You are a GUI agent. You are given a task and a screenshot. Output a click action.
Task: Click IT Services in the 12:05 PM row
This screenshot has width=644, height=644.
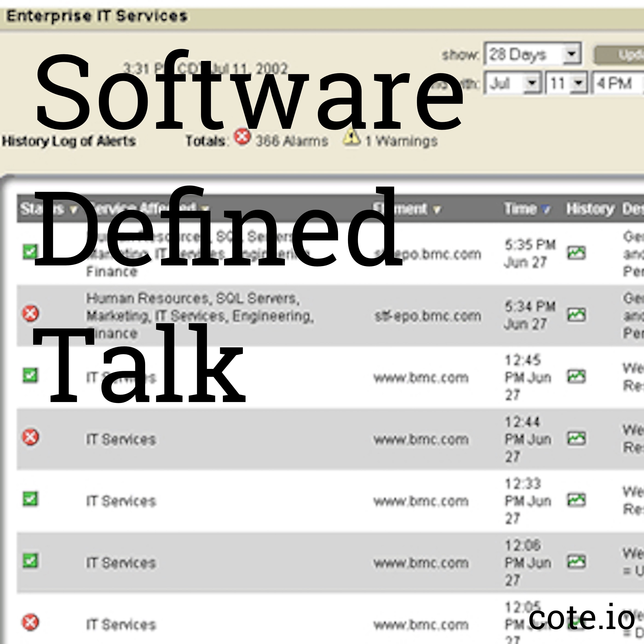tap(121, 625)
